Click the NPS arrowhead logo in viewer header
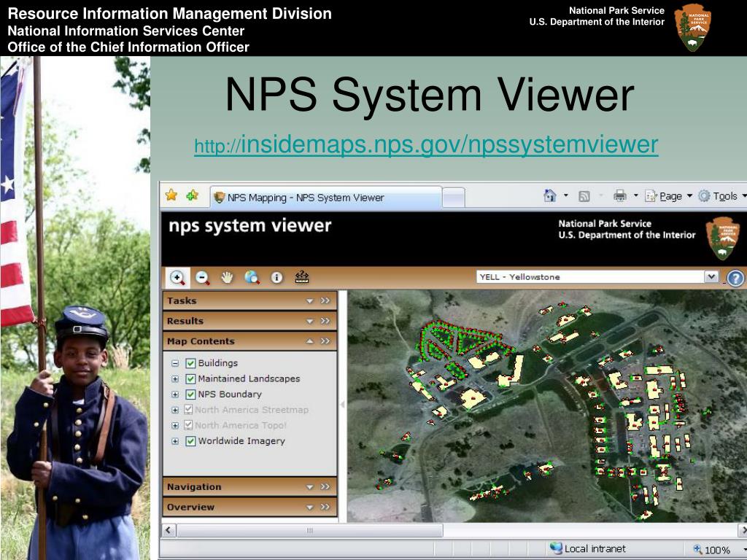 (x=723, y=238)
